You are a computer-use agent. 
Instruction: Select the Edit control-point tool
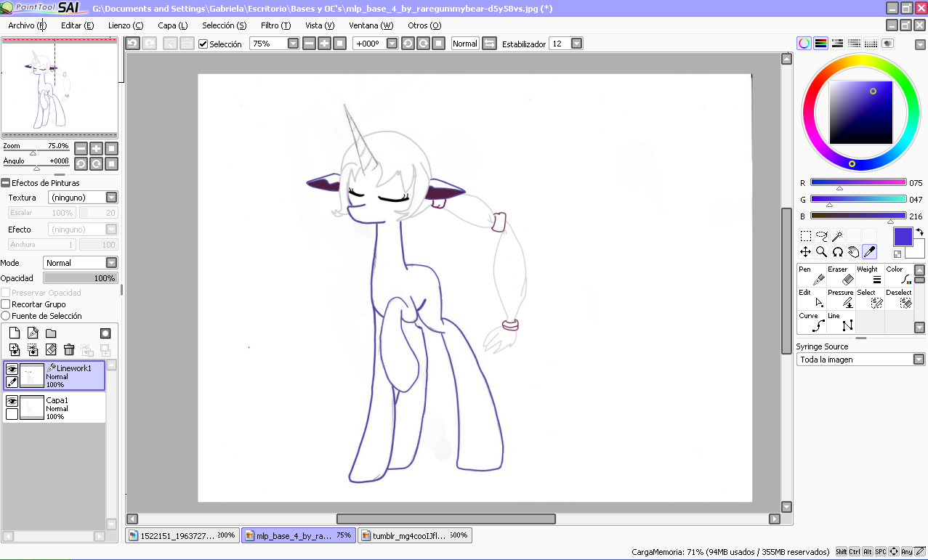click(811, 299)
